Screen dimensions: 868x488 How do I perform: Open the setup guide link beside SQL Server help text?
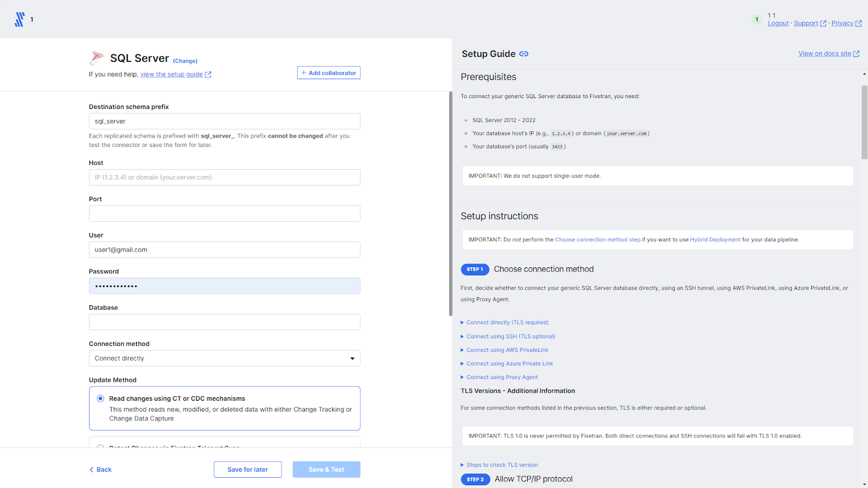point(171,74)
